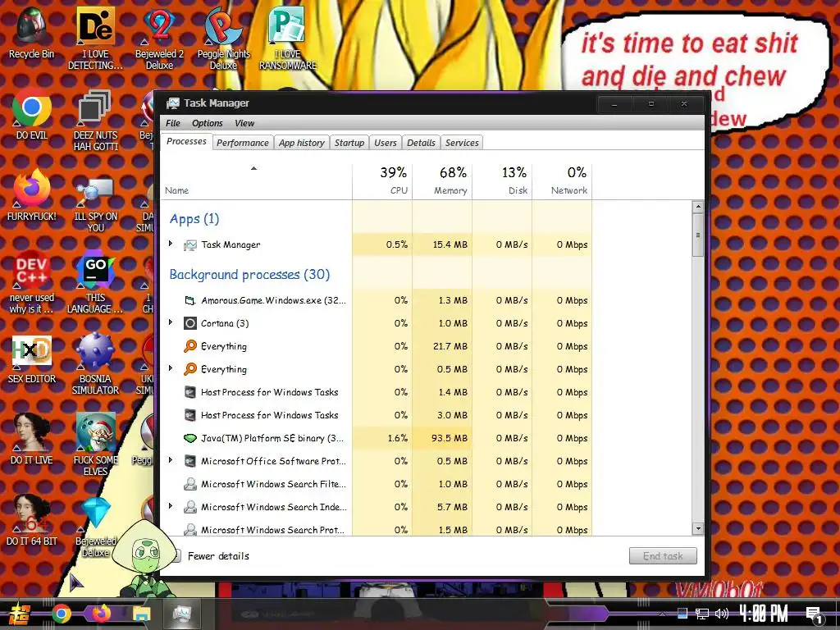Open the DO EVIL Chrome shortcut

(32, 115)
